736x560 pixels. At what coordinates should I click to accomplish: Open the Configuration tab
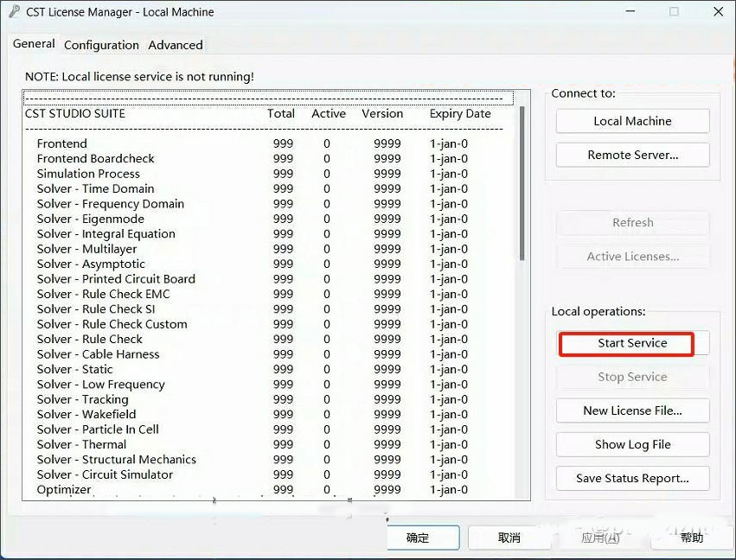(x=101, y=45)
